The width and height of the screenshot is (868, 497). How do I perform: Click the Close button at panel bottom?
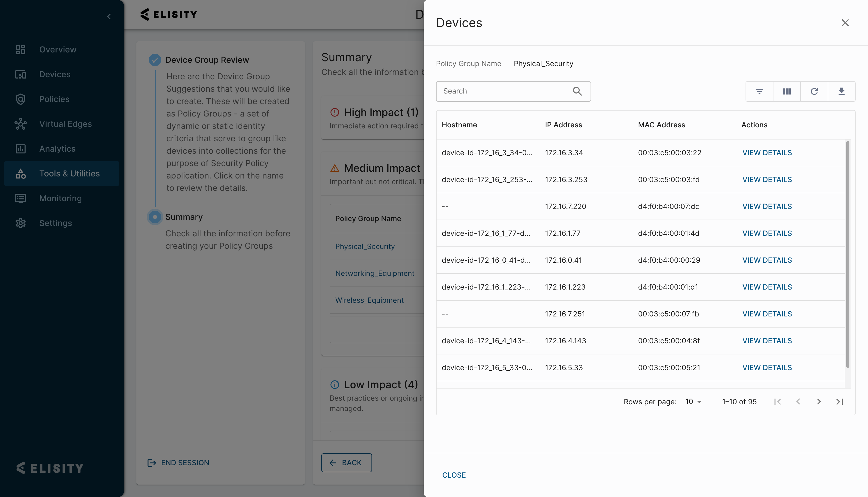click(x=454, y=475)
